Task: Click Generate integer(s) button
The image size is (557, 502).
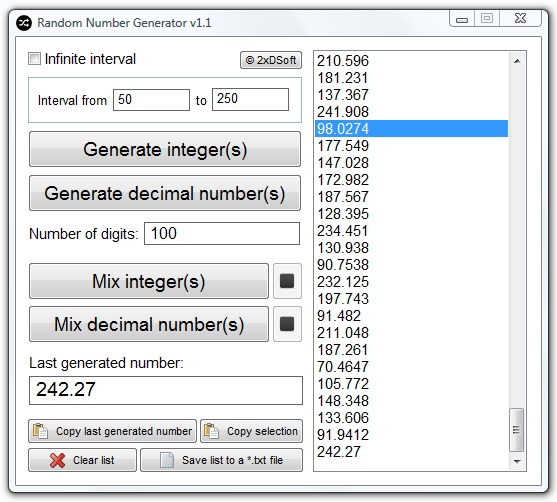Action: pyautogui.click(x=165, y=149)
